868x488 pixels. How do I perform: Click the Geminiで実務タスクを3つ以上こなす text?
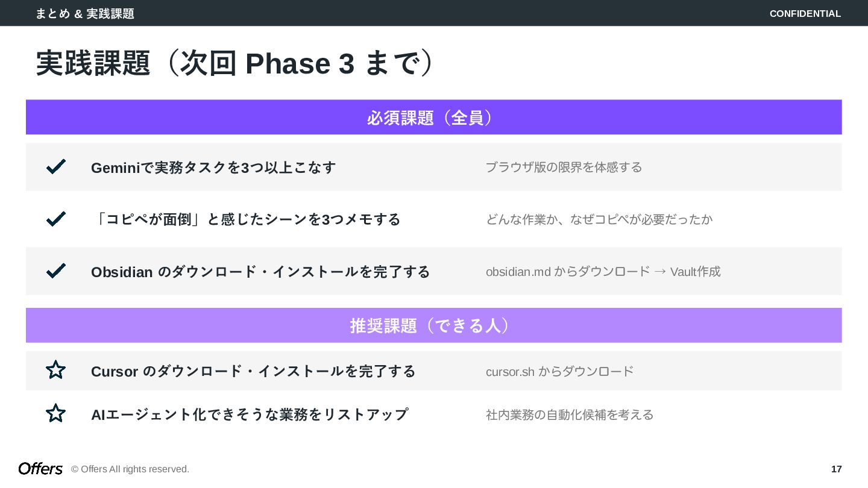point(213,167)
